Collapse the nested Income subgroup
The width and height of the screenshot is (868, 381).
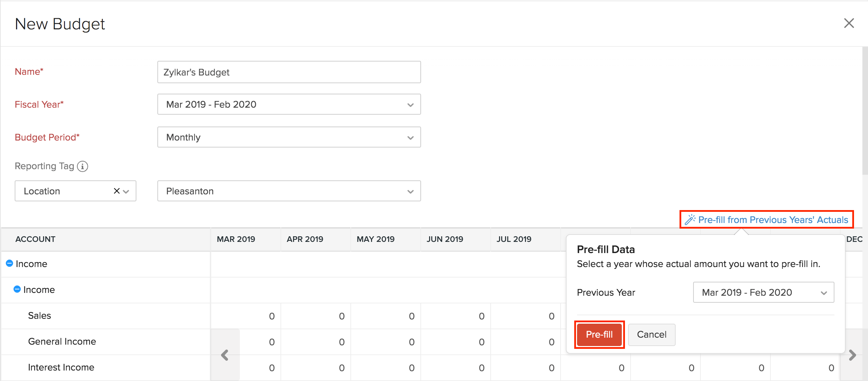pyautogui.click(x=17, y=289)
